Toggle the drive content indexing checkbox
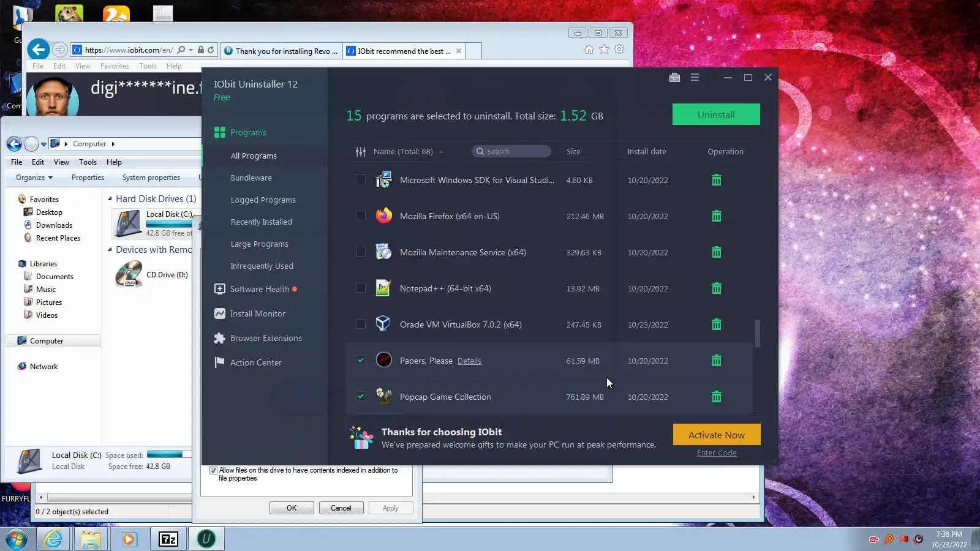 pyautogui.click(x=213, y=471)
